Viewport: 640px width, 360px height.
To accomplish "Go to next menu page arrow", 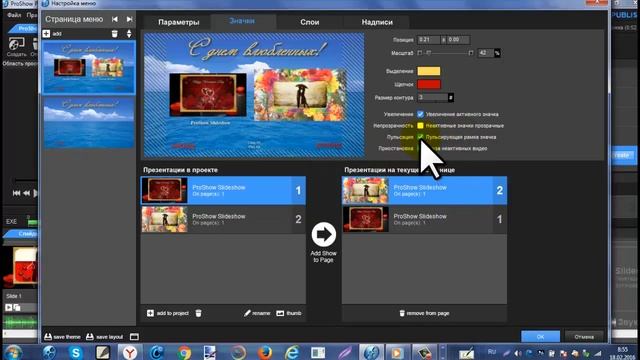I will point(129,19).
